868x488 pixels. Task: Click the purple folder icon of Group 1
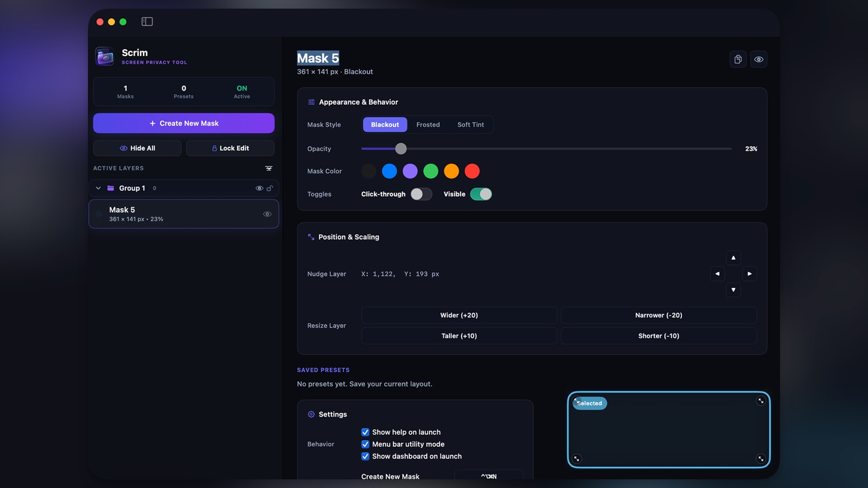click(111, 188)
